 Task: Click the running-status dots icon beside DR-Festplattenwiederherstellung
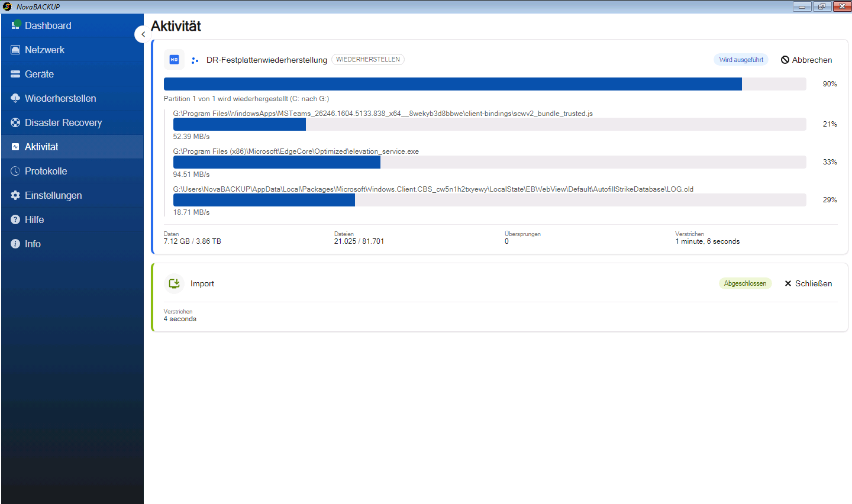click(x=195, y=60)
